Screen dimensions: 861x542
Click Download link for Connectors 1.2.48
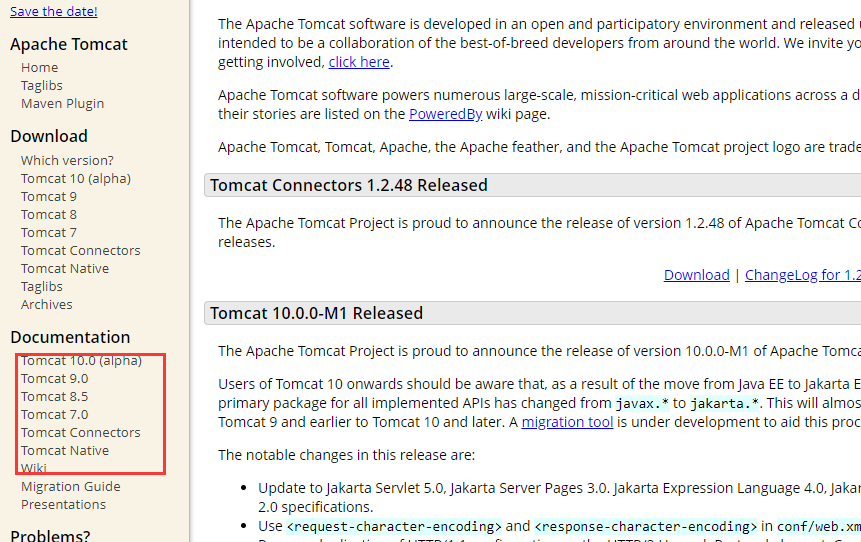pyautogui.click(x=697, y=275)
